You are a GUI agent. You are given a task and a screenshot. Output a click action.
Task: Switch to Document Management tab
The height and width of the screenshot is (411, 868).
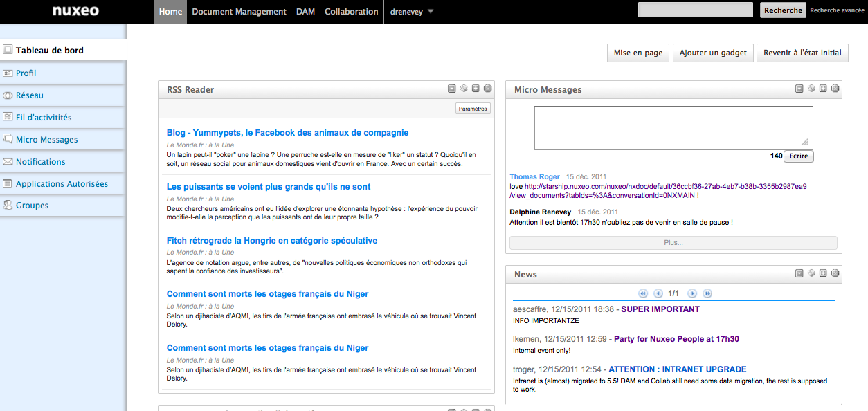click(239, 12)
